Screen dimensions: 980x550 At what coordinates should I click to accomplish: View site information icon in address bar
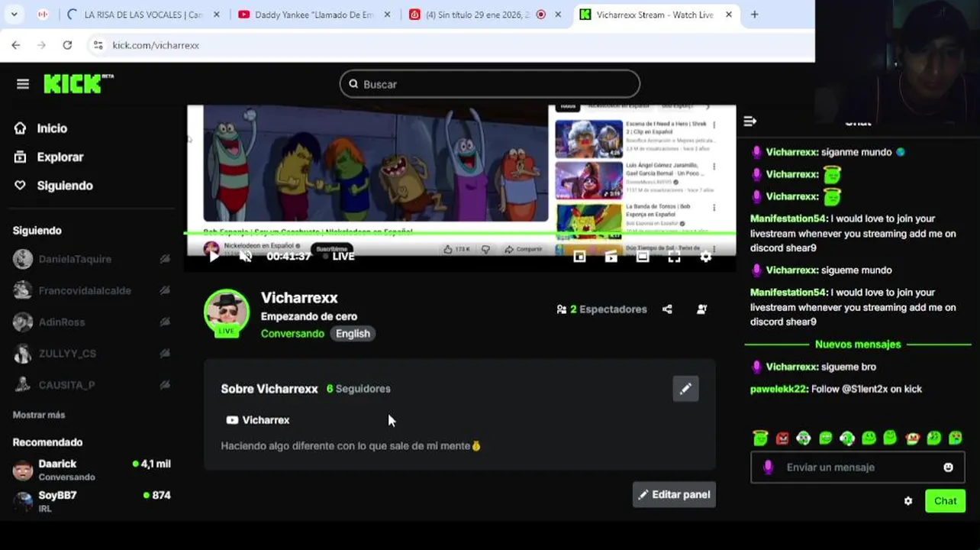pyautogui.click(x=98, y=45)
